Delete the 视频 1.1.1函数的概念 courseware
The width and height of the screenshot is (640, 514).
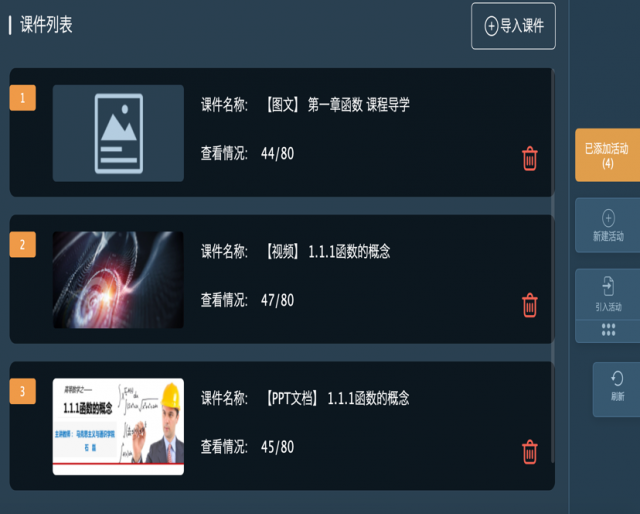coord(529,305)
